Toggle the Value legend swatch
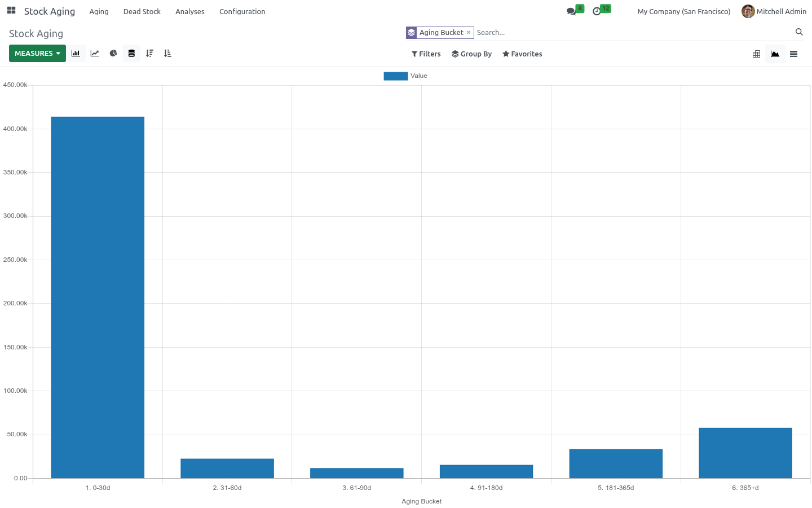This screenshot has width=812, height=508. [396, 76]
